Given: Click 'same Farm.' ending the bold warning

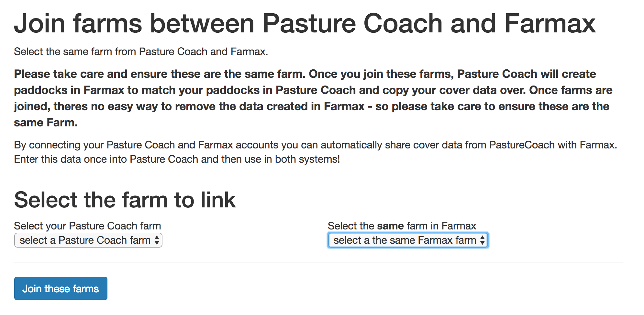Looking at the screenshot, I should point(46,122).
